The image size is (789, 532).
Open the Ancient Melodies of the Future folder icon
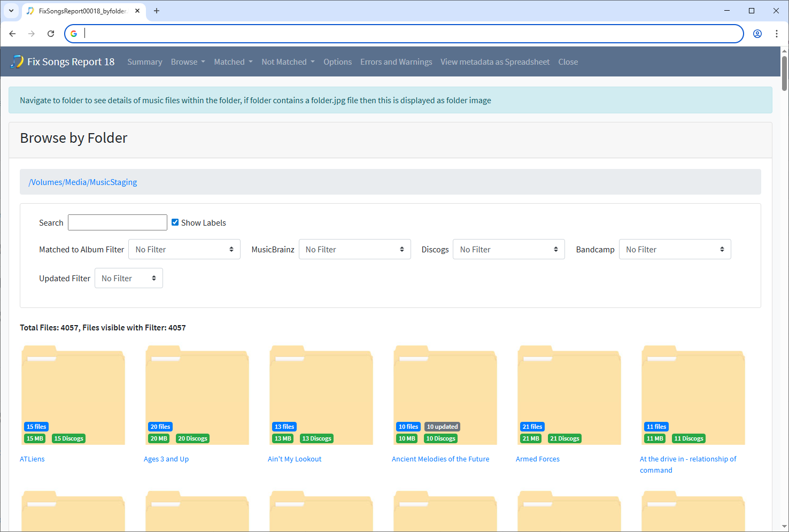tap(445, 395)
